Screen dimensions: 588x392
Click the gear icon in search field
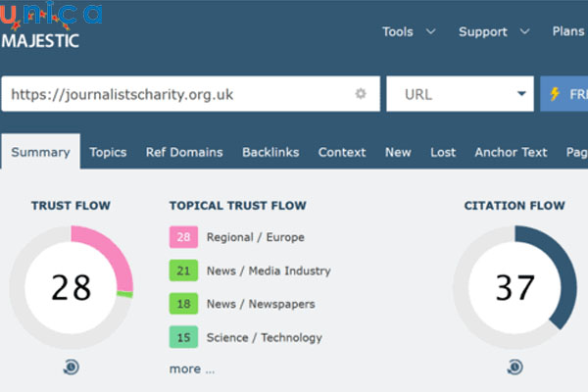[x=361, y=95]
